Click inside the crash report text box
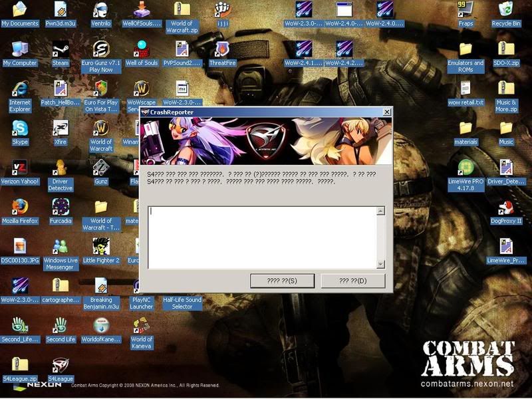The width and height of the screenshot is (532, 399). point(261,237)
